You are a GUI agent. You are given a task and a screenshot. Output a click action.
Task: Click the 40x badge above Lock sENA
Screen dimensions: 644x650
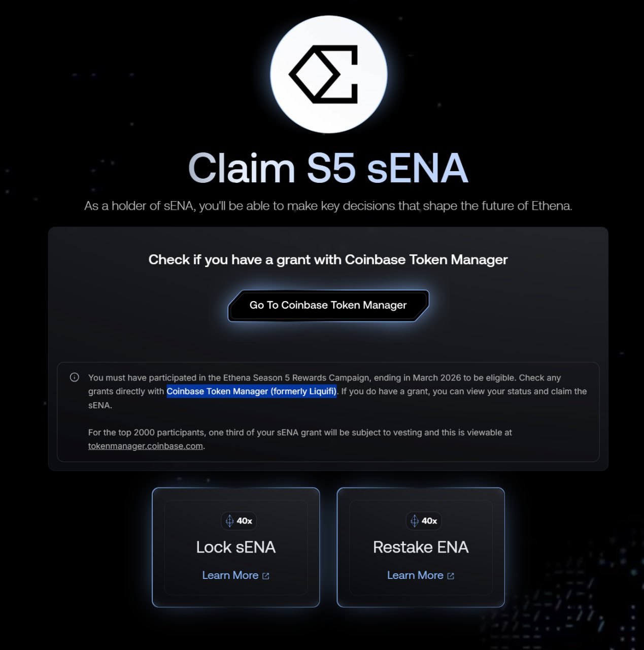coord(239,521)
